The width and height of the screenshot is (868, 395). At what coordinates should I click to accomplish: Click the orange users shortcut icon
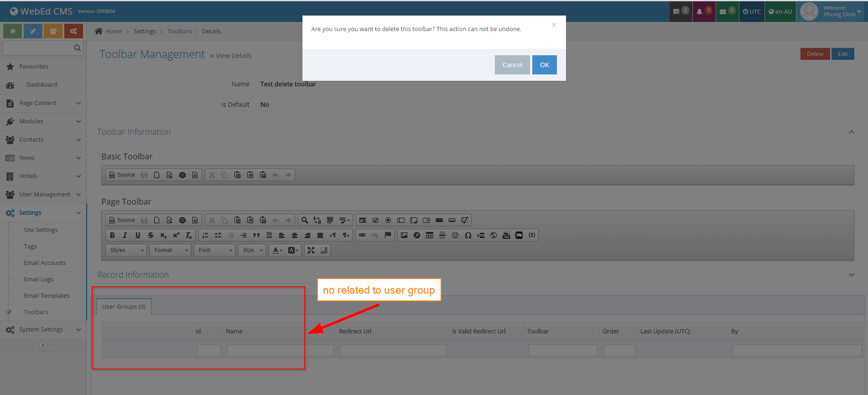tap(53, 31)
